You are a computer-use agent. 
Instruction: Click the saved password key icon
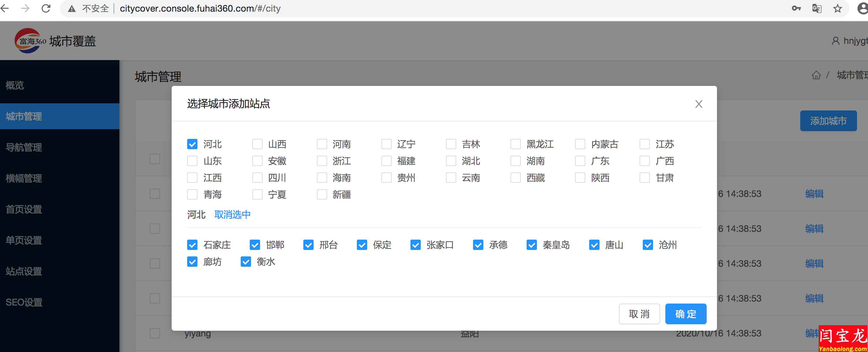[796, 8]
